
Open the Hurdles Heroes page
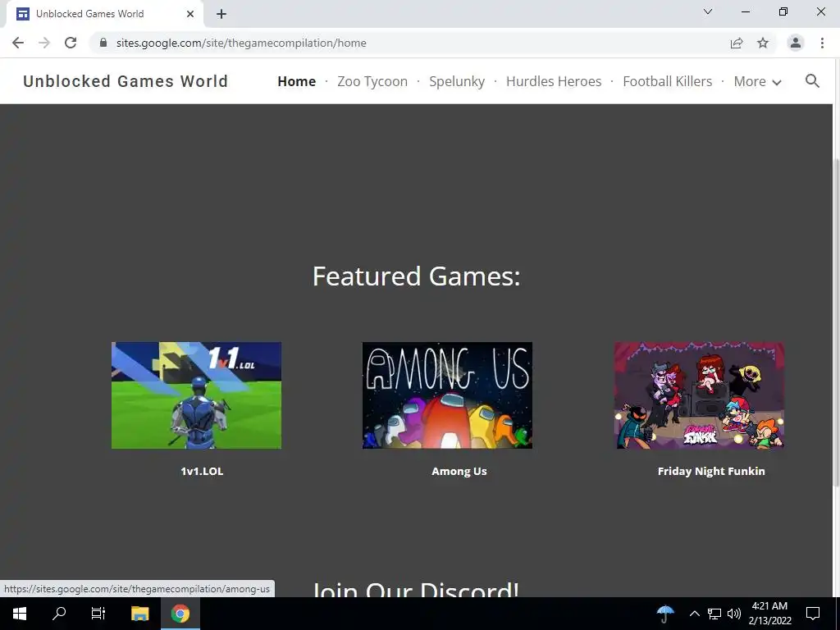click(x=554, y=81)
